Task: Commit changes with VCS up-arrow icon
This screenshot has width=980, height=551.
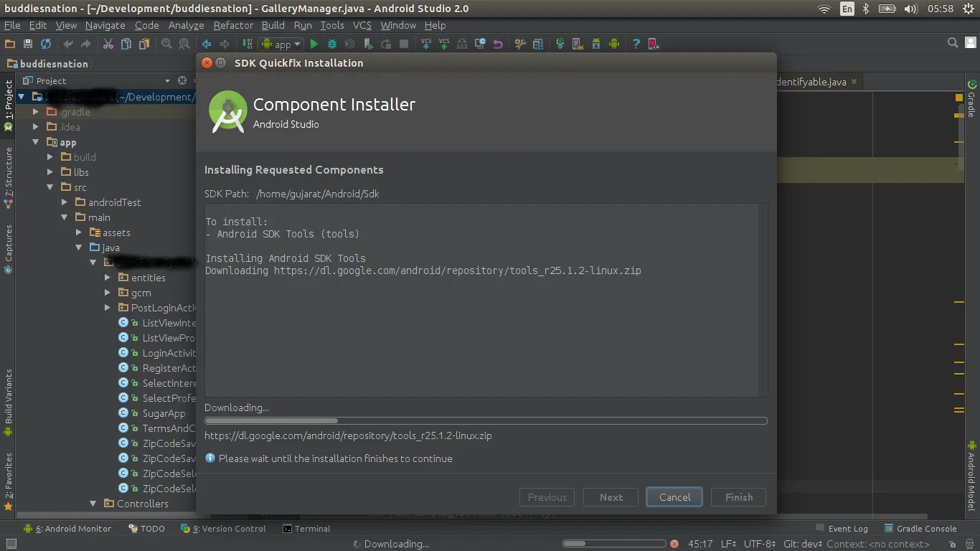Action: click(444, 44)
